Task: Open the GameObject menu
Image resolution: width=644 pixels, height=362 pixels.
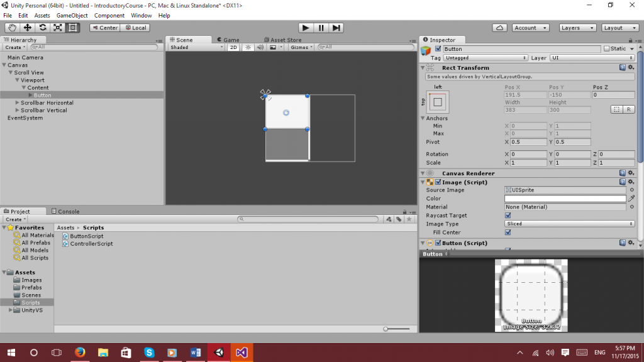Action: click(x=72, y=15)
